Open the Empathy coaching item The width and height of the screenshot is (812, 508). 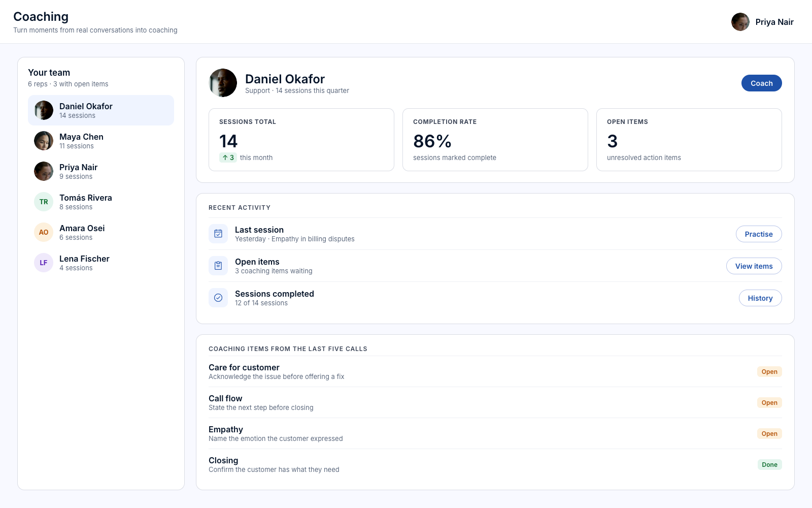point(495,433)
